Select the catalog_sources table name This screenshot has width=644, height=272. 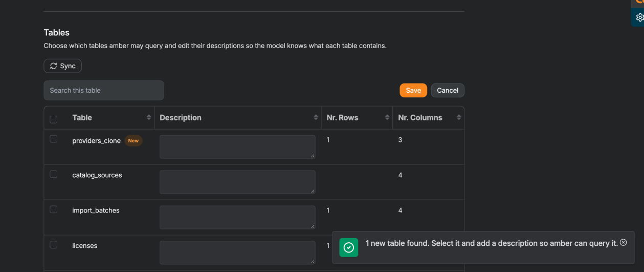(97, 175)
